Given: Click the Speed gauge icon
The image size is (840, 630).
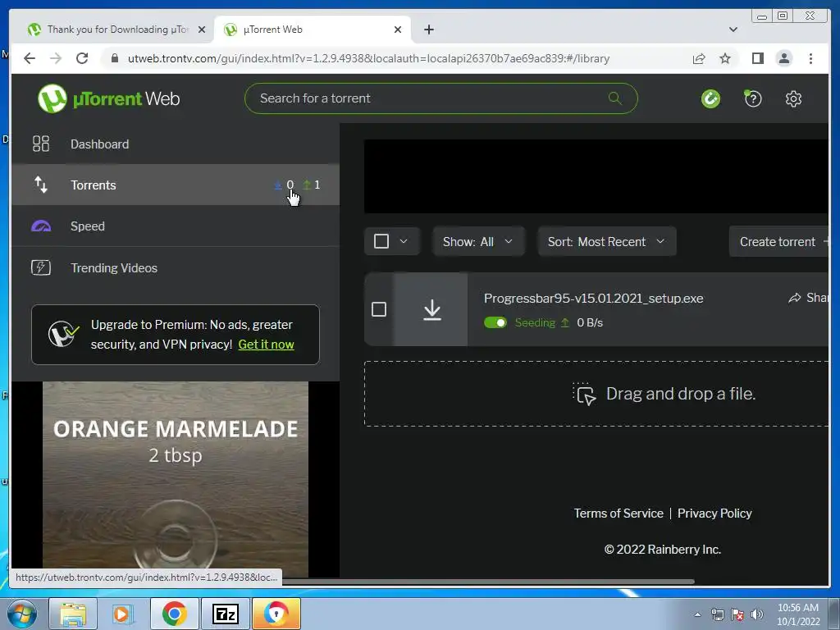Looking at the screenshot, I should 41,226.
